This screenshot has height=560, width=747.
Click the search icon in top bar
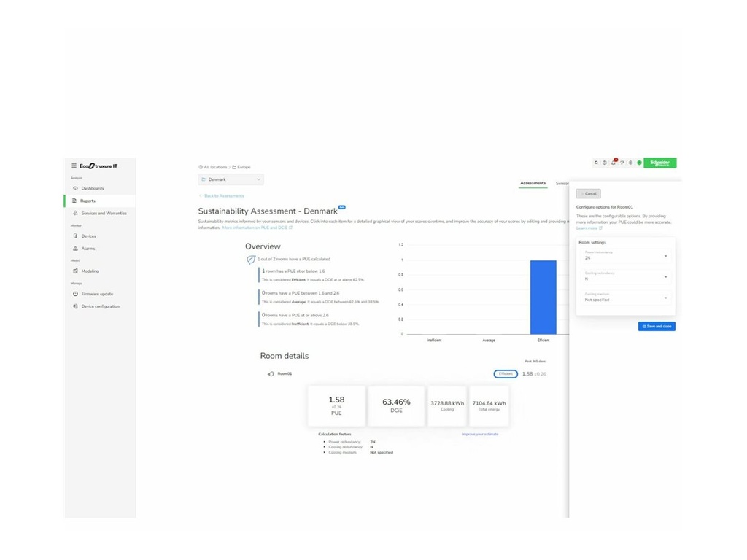tap(596, 162)
